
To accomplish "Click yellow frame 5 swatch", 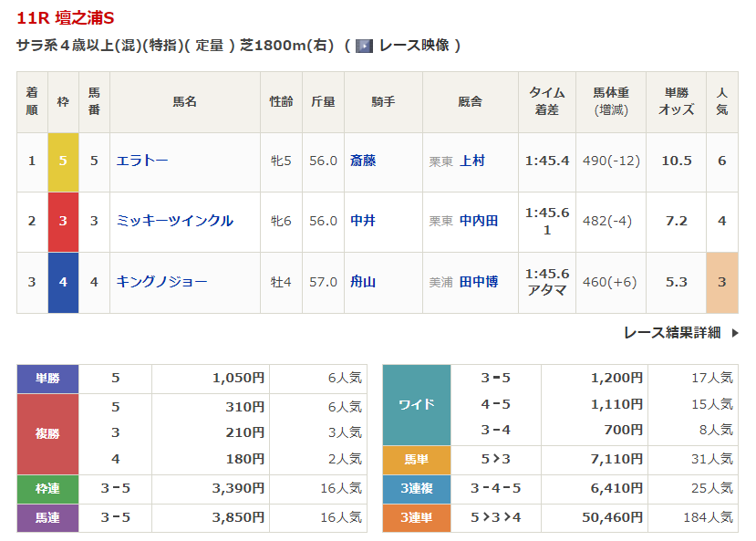I will [x=63, y=161].
